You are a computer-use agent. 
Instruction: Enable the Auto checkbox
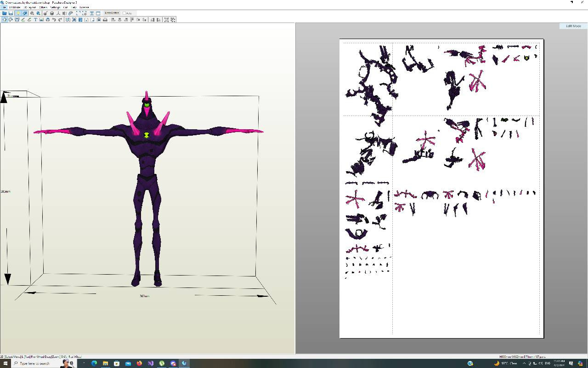[x=124, y=13]
